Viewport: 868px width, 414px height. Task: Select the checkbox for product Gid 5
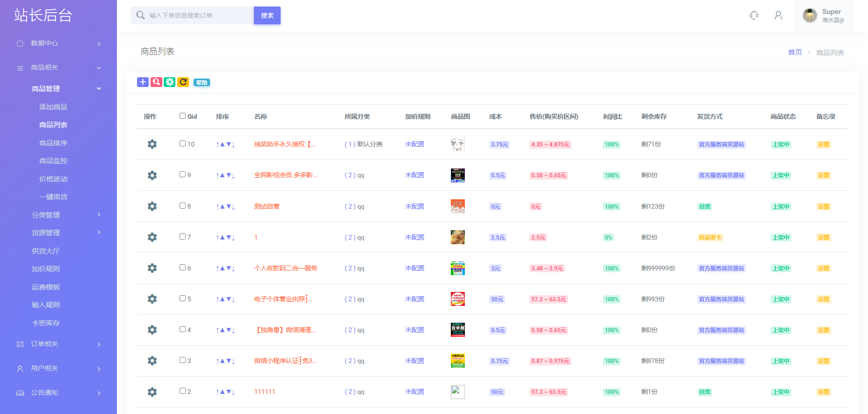point(183,298)
